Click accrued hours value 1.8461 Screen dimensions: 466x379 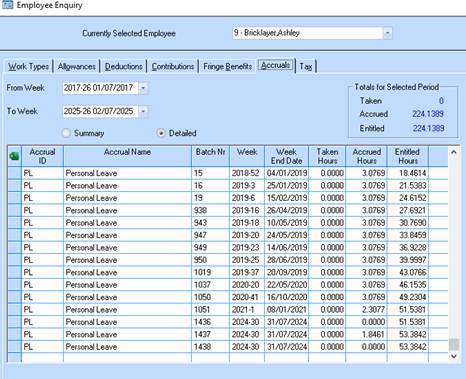coord(367,334)
